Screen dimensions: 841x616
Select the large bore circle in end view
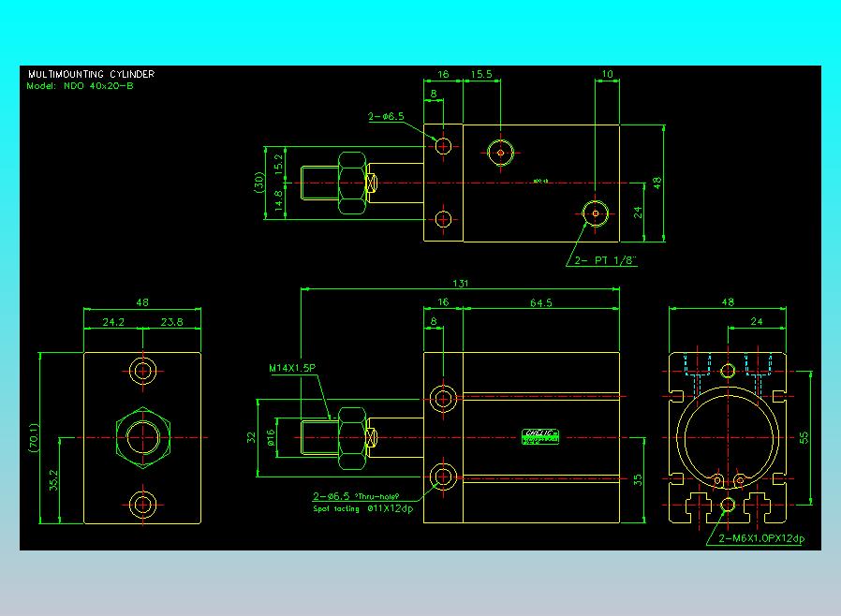(728, 438)
